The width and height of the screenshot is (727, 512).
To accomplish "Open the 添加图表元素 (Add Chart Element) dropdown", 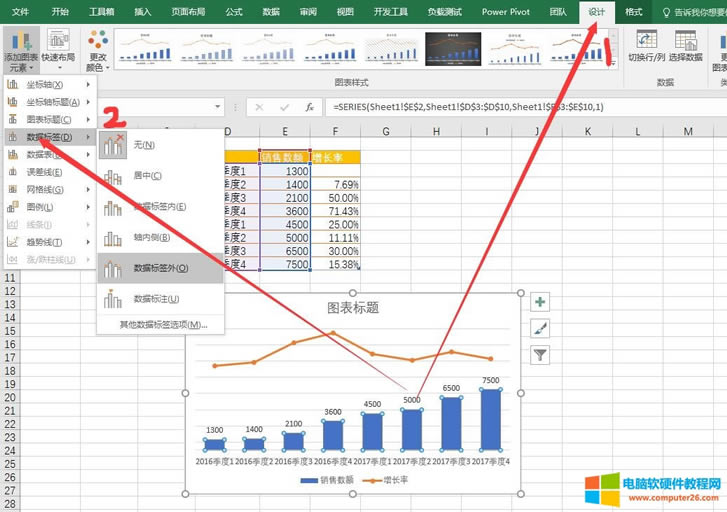I will pyautogui.click(x=20, y=50).
